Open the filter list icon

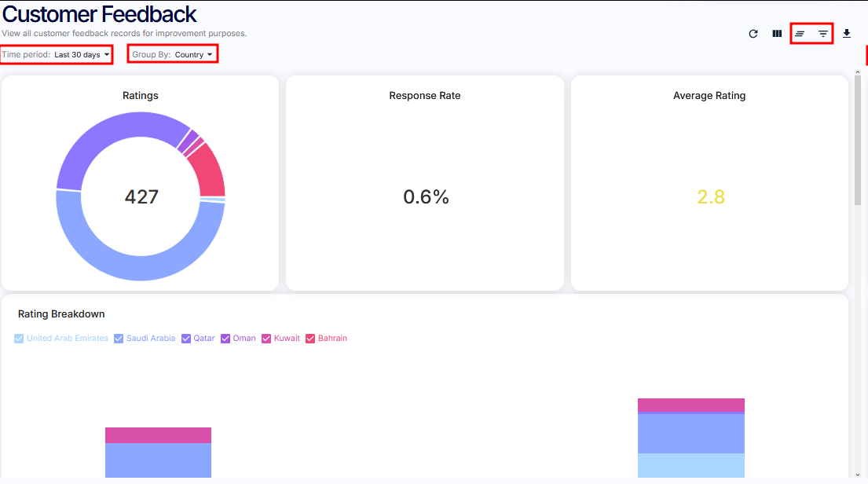(822, 34)
